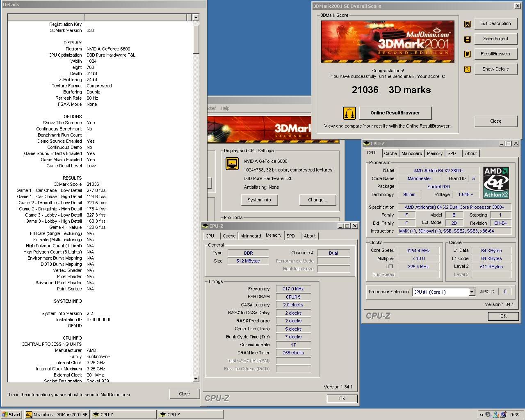
Task: Switch to the Mainboard tab in CPU window
Action: point(412,153)
